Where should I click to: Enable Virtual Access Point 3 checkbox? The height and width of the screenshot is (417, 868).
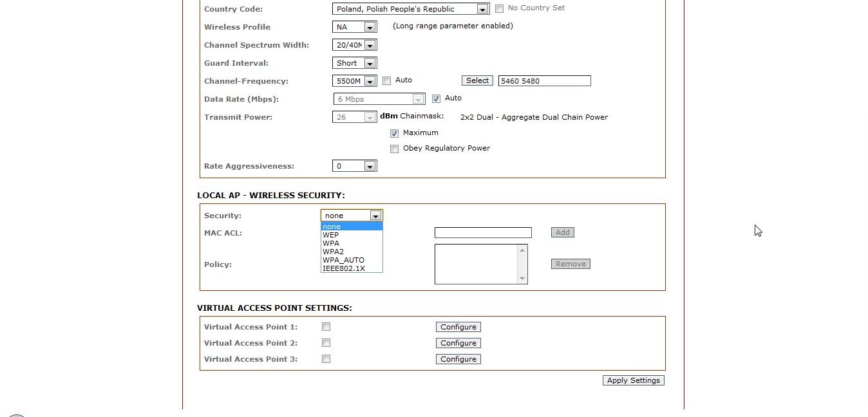[x=326, y=359]
